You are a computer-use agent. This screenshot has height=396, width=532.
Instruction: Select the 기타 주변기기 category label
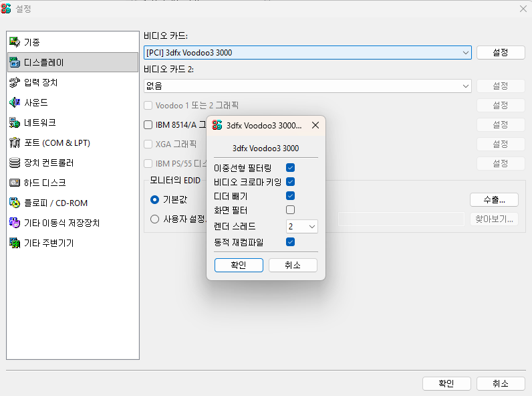(x=49, y=243)
